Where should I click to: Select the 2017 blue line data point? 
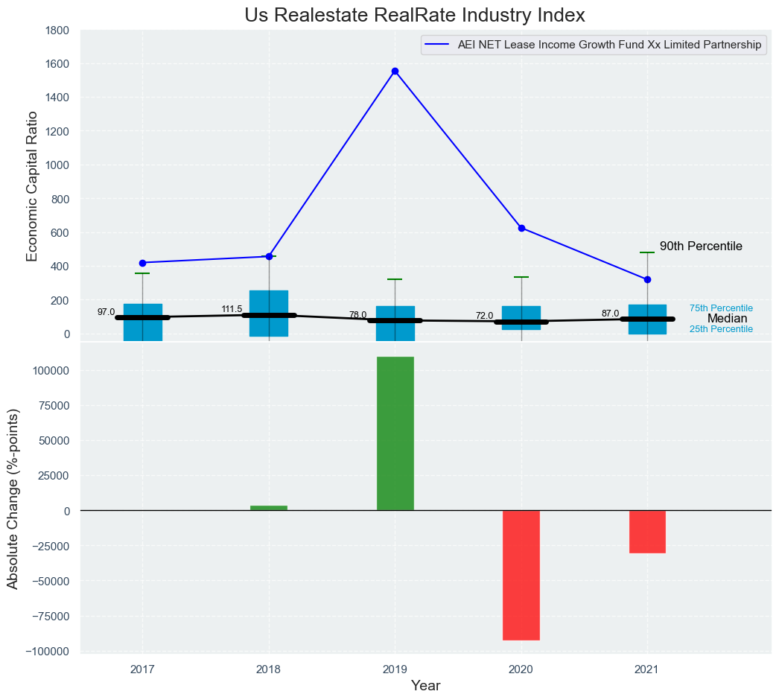pos(142,263)
